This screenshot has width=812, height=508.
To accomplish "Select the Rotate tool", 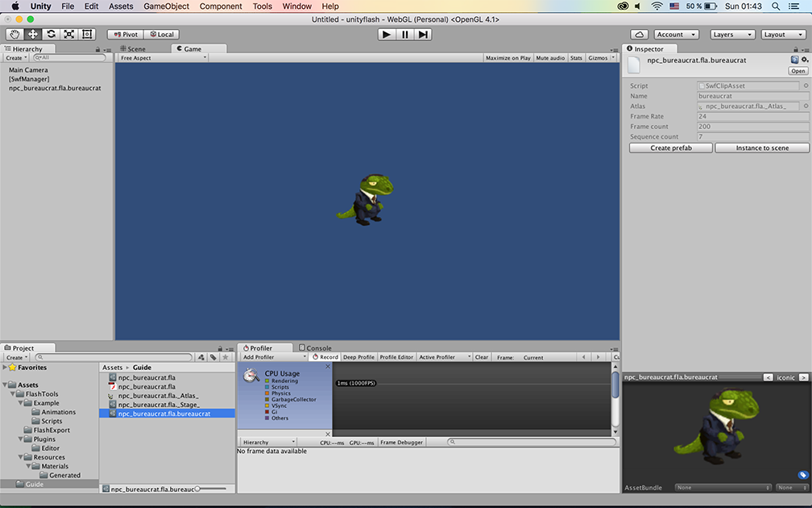I will [x=51, y=35].
